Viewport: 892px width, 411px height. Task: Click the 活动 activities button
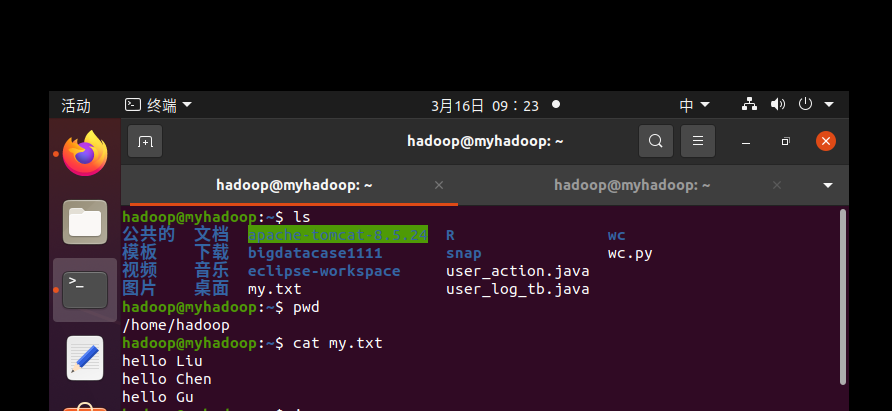pyautogui.click(x=76, y=105)
